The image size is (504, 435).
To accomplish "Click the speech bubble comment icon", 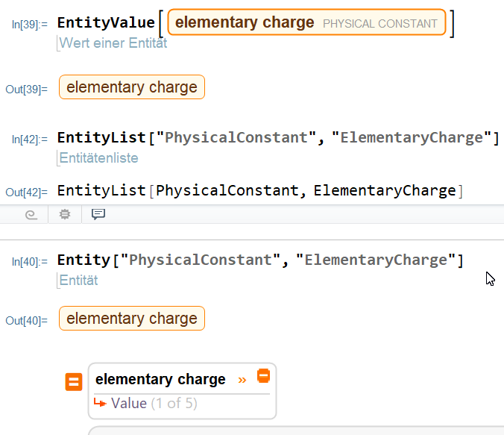I will coord(98,214).
